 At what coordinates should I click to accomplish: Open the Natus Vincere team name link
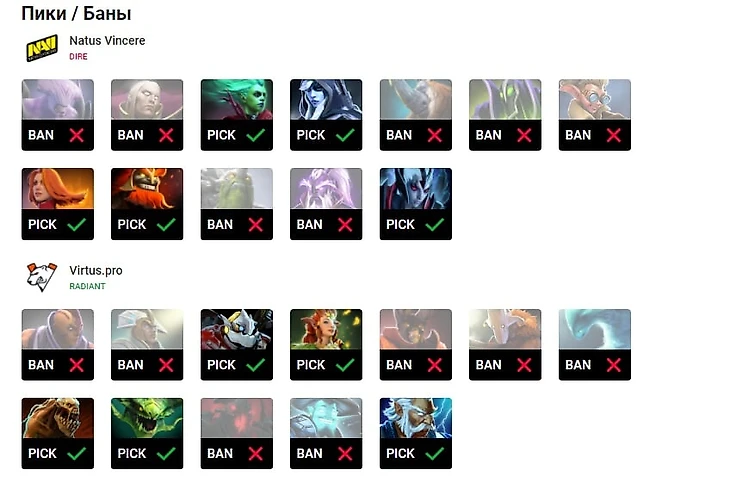(107, 41)
